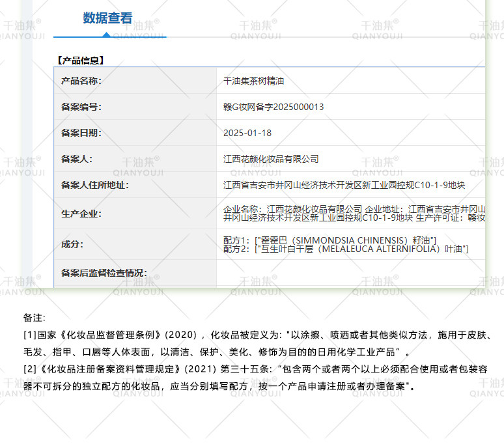The image size is (504, 448).
Task: Select the 配方1 jojoba seed oil line
Action: point(329,240)
